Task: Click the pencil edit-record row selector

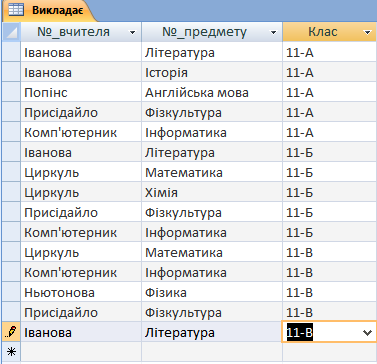Action: 11,332
